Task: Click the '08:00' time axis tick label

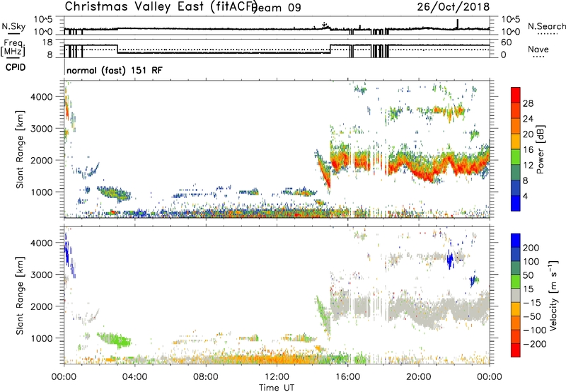Action: click(x=206, y=377)
